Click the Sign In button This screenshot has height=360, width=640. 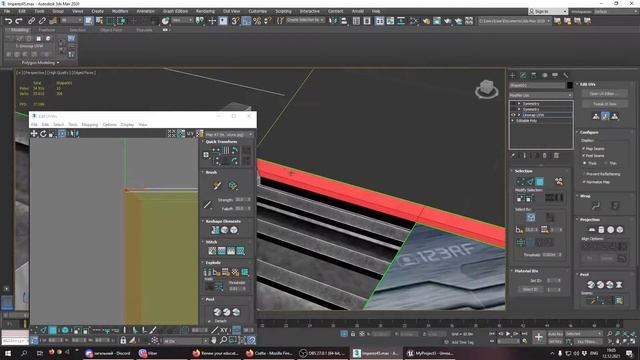point(548,11)
